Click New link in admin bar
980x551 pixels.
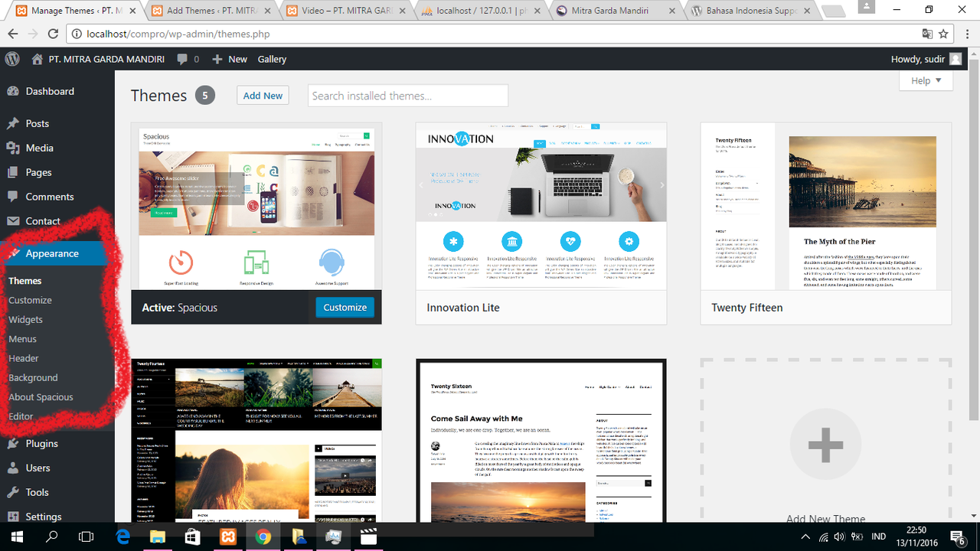[238, 59]
